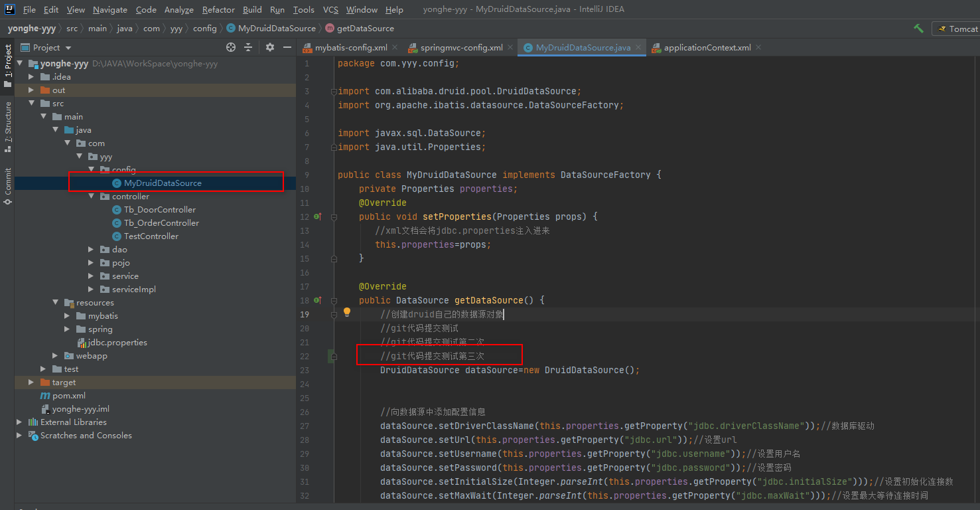Select MyDruidDataSource class in project tree

click(162, 183)
